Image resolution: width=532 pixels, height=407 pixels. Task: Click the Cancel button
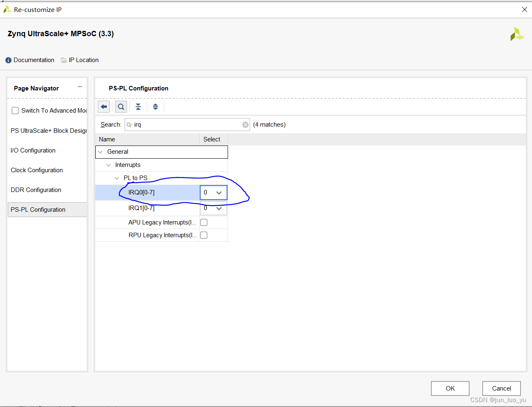502,388
